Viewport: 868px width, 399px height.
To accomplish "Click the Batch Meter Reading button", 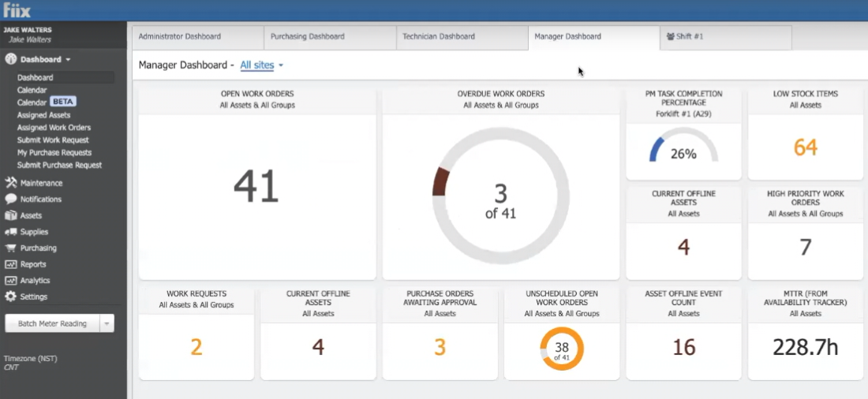I will (53, 324).
